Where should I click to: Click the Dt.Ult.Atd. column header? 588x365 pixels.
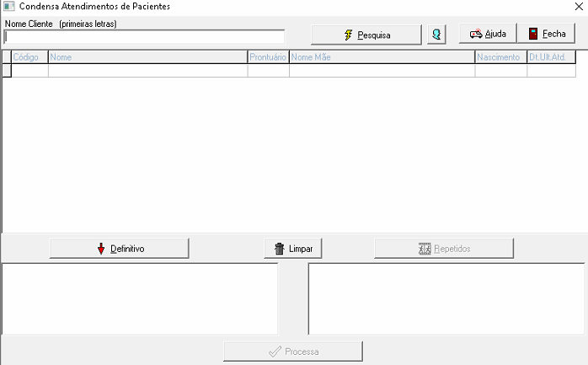(551, 57)
